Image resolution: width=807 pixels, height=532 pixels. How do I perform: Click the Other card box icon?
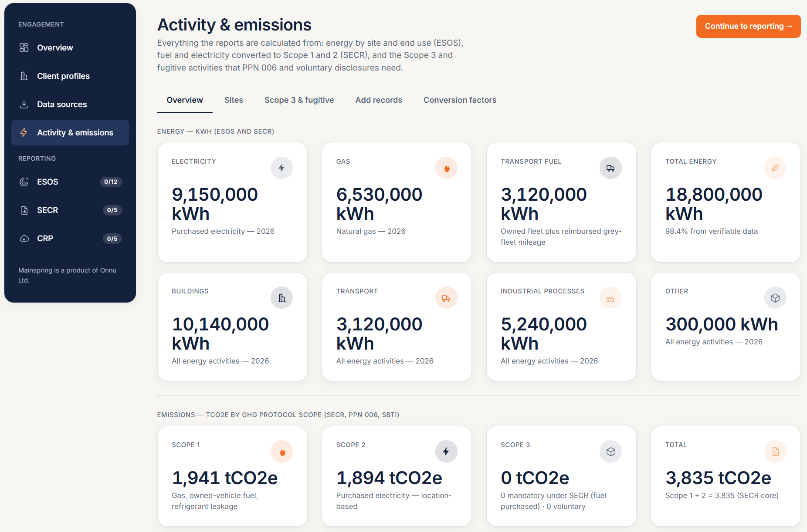click(x=775, y=297)
